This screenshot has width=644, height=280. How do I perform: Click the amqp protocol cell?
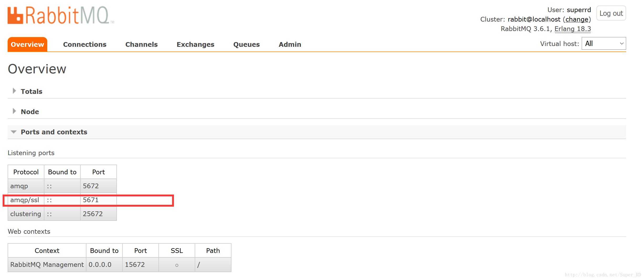point(26,186)
